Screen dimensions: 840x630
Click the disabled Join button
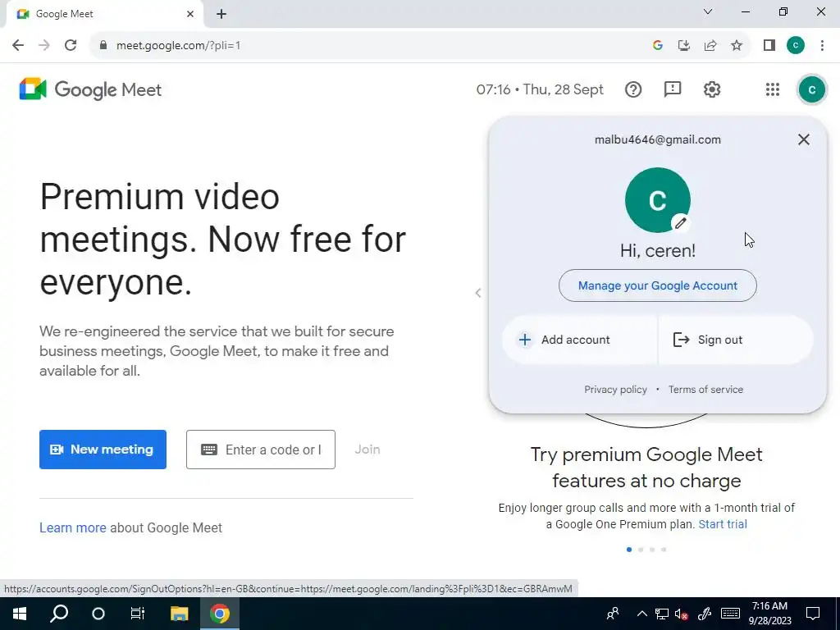point(367,450)
